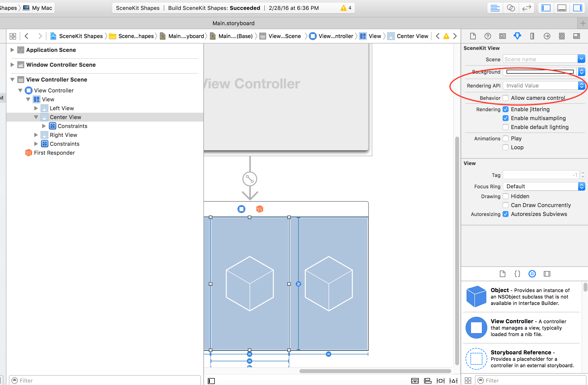Click the Main.storyboard tab
588x385 pixels.
pyautogui.click(x=233, y=23)
